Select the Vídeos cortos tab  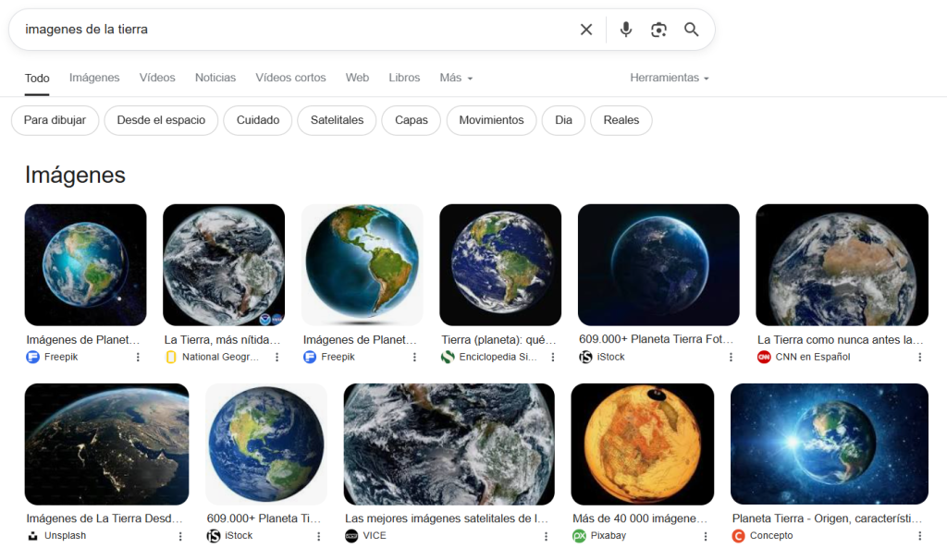click(290, 78)
